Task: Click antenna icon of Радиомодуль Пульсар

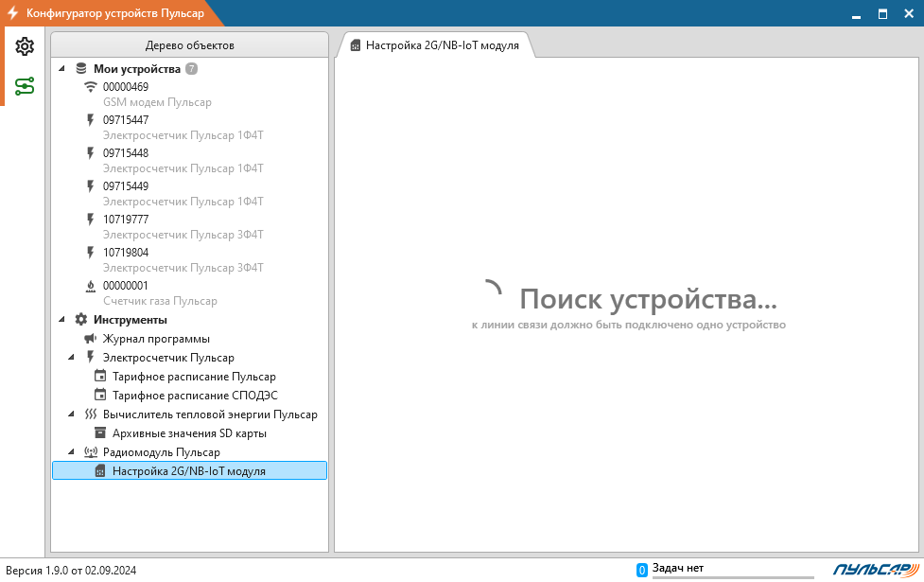Action: [90, 452]
